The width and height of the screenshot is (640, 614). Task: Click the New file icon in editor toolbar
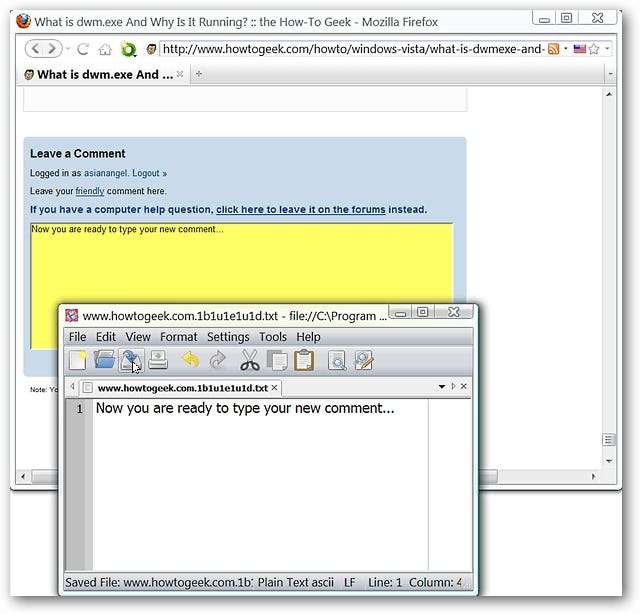pos(78,360)
